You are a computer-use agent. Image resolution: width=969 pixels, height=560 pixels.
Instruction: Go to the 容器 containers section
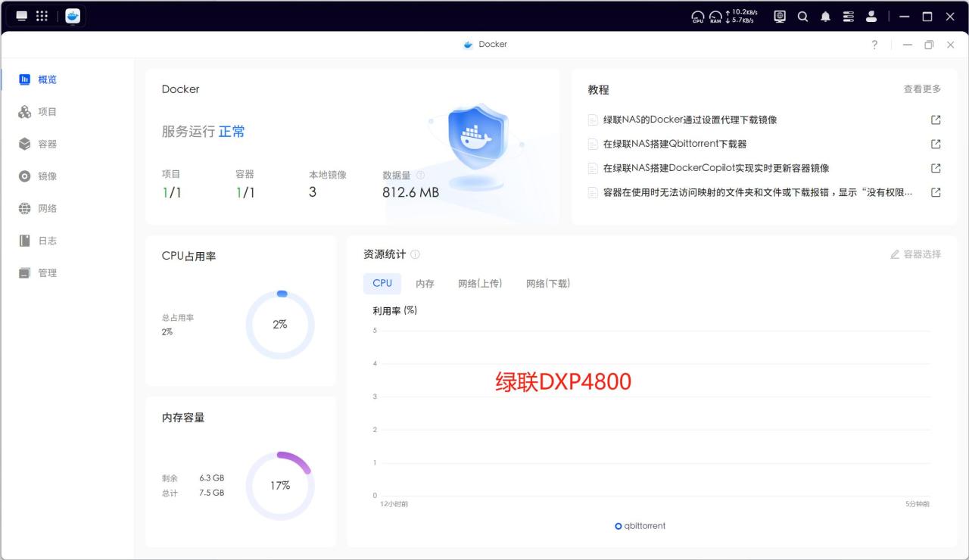pyautogui.click(x=38, y=144)
